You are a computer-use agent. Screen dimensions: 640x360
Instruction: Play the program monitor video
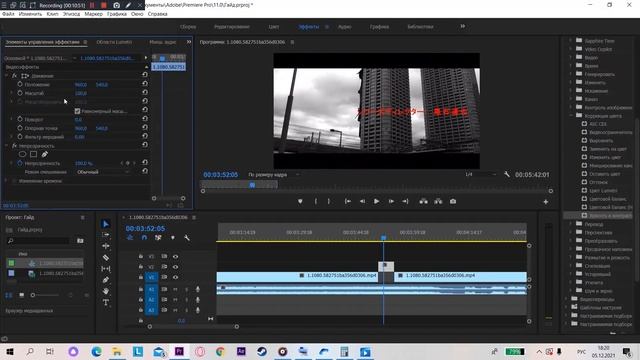(x=376, y=201)
